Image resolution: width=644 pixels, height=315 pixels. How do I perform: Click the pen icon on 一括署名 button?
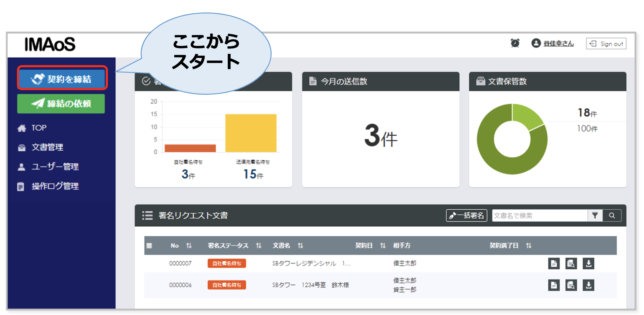pyautogui.click(x=453, y=215)
